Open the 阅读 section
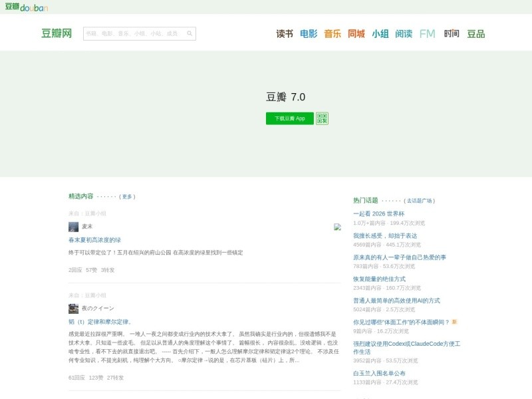 pyautogui.click(x=404, y=34)
